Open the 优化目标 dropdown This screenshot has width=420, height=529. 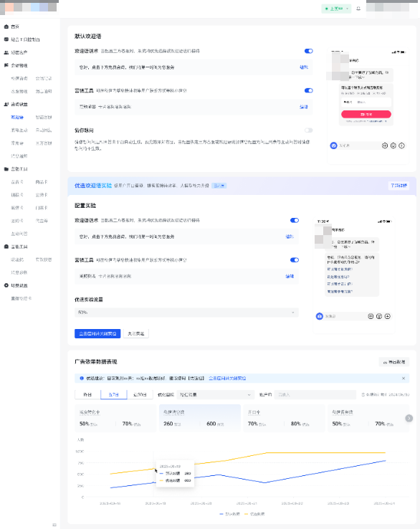tap(215, 394)
